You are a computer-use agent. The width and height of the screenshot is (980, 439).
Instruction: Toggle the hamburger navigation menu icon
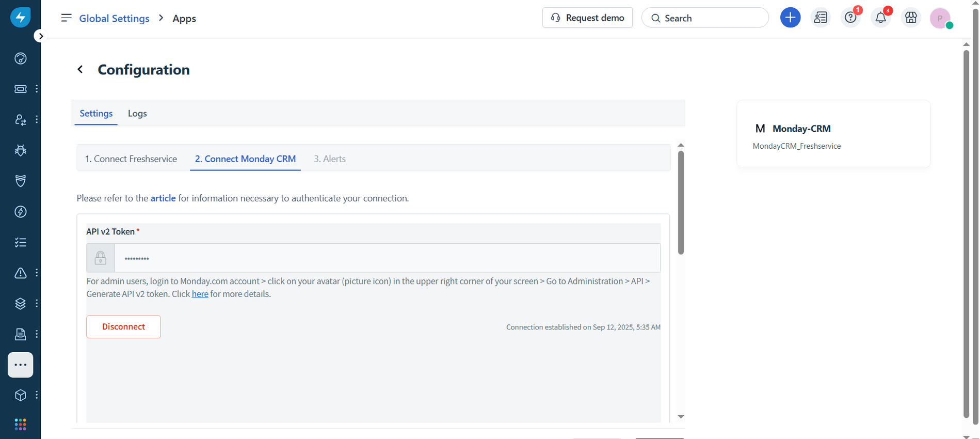66,18
